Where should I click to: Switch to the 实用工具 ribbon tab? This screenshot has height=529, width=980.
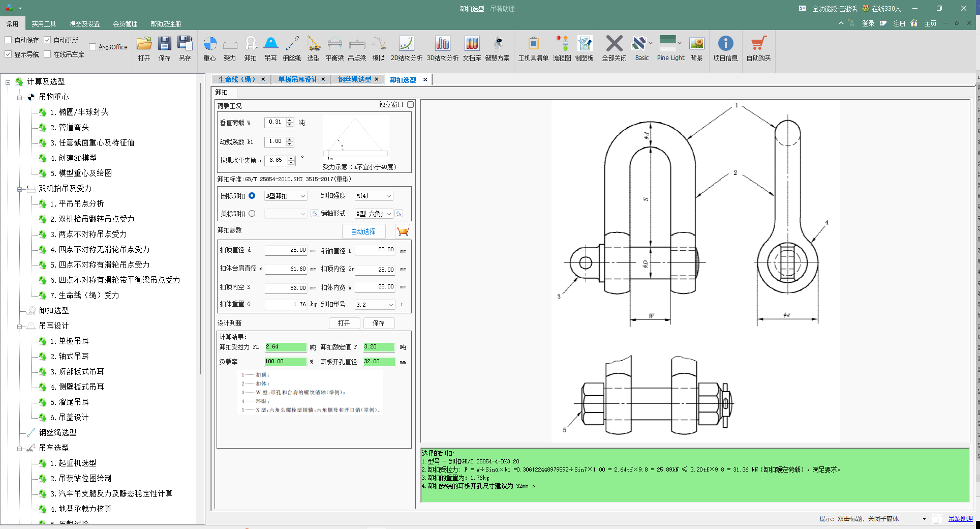(x=44, y=24)
